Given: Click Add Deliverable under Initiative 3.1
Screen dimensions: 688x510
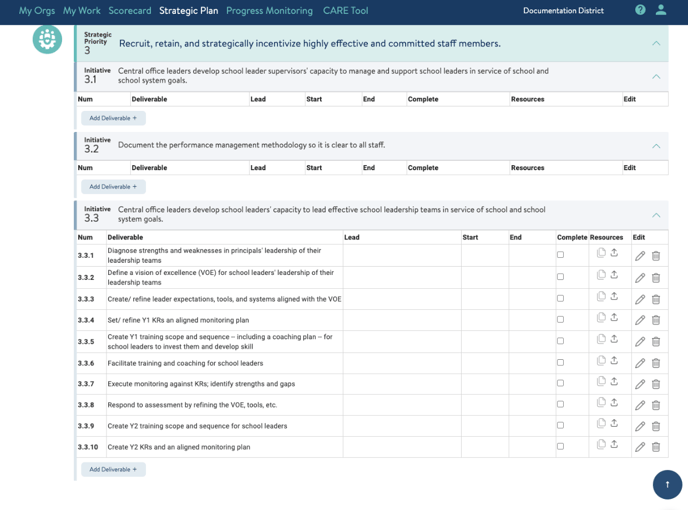Looking at the screenshot, I should (x=113, y=118).
